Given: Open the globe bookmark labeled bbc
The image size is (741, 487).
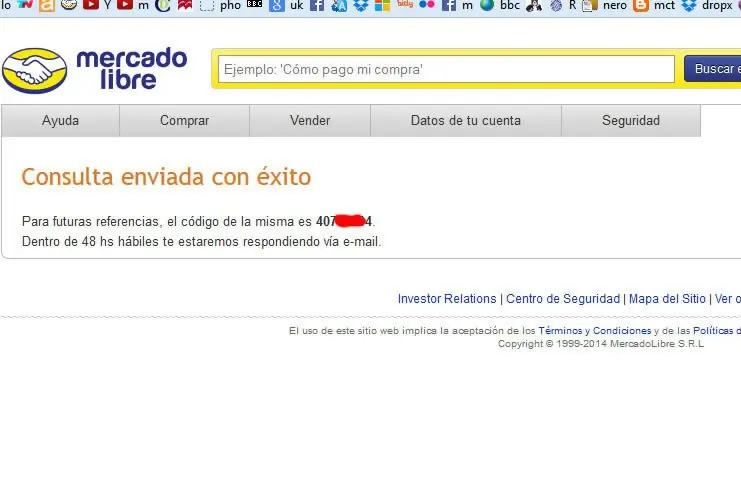Looking at the screenshot, I should tap(500, 5).
